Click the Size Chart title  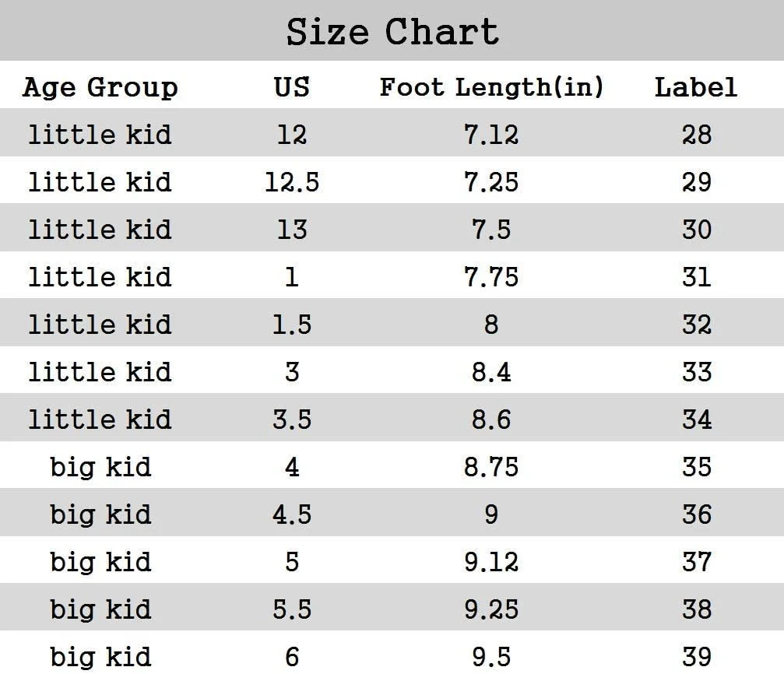pos(392,32)
